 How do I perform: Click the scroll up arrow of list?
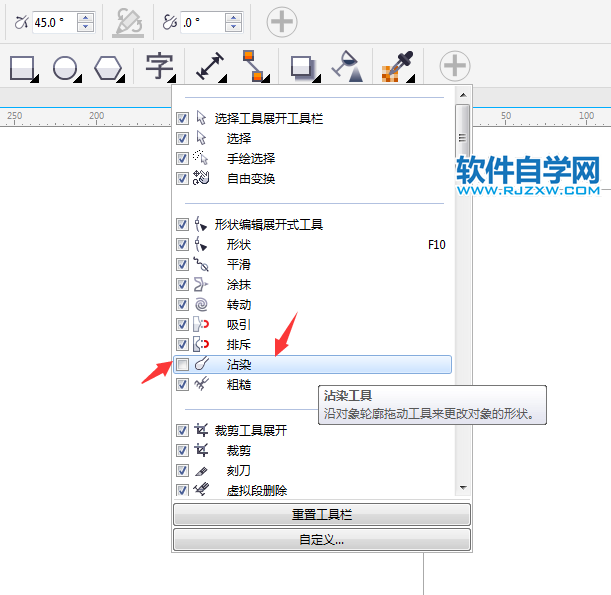463,95
